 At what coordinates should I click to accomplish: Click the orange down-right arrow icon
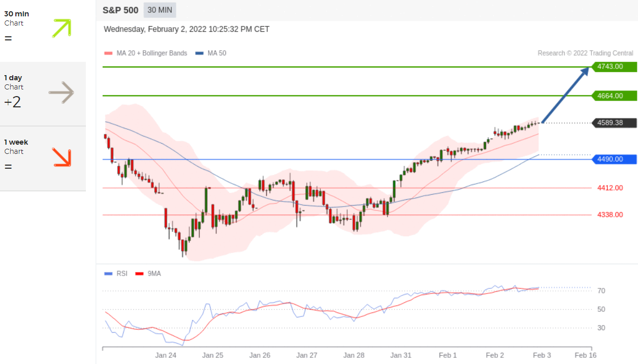click(61, 157)
